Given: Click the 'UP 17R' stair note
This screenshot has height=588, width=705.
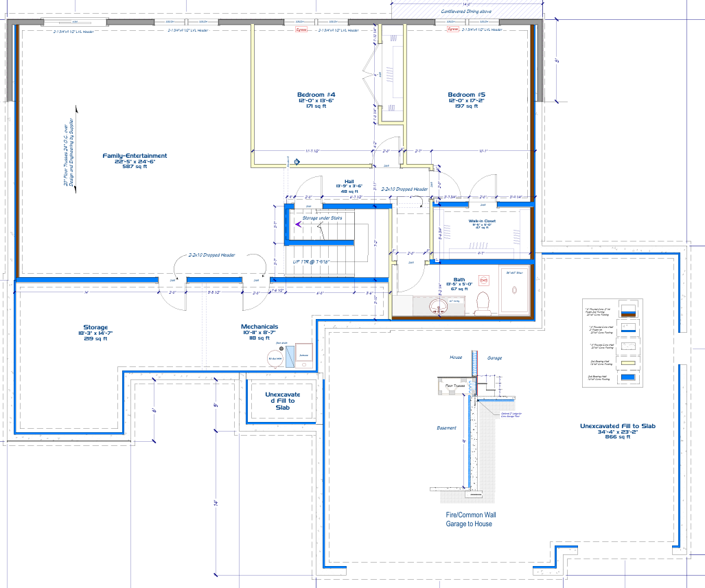Looking at the screenshot, I should pyautogui.click(x=310, y=261).
